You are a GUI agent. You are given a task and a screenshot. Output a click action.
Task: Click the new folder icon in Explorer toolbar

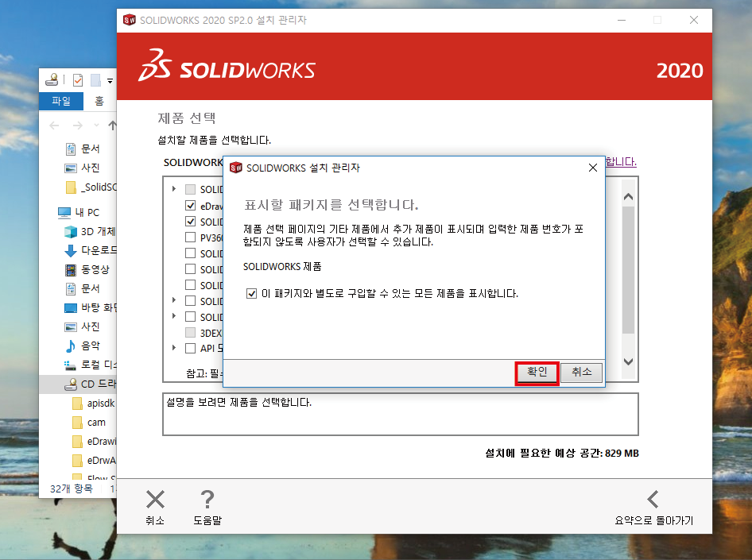point(95,80)
